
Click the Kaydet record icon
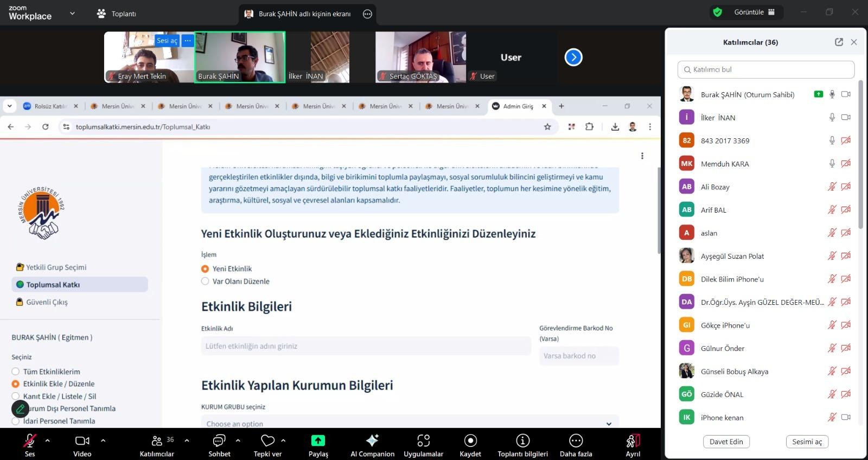pyautogui.click(x=470, y=440)
